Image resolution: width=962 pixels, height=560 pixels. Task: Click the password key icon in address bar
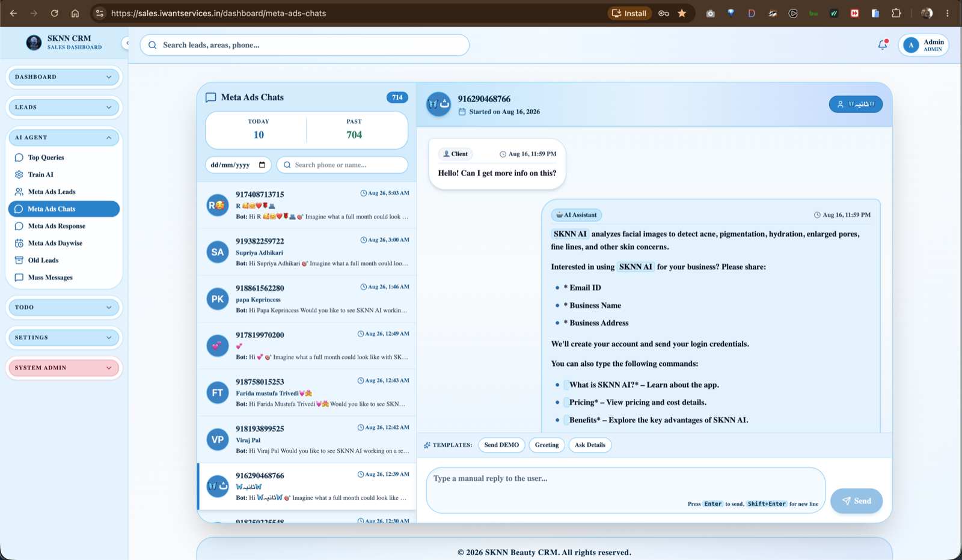pos(664,13)
